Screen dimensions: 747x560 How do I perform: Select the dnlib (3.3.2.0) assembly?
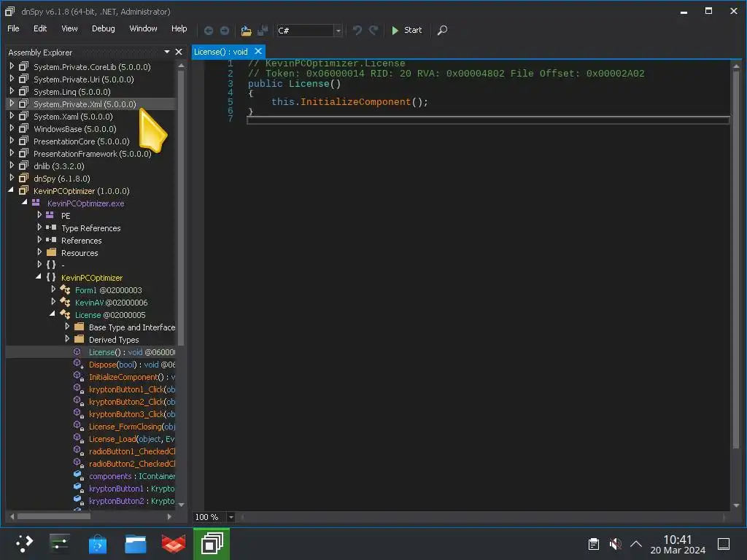pos(58,166)
